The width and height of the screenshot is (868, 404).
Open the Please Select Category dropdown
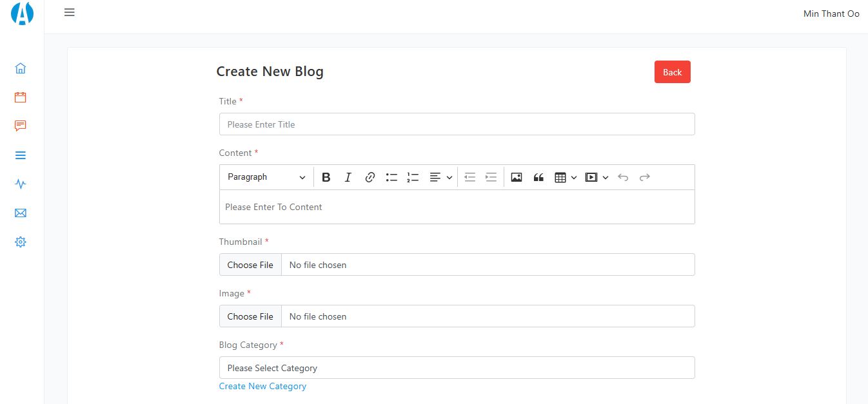(x=457, y=368)
